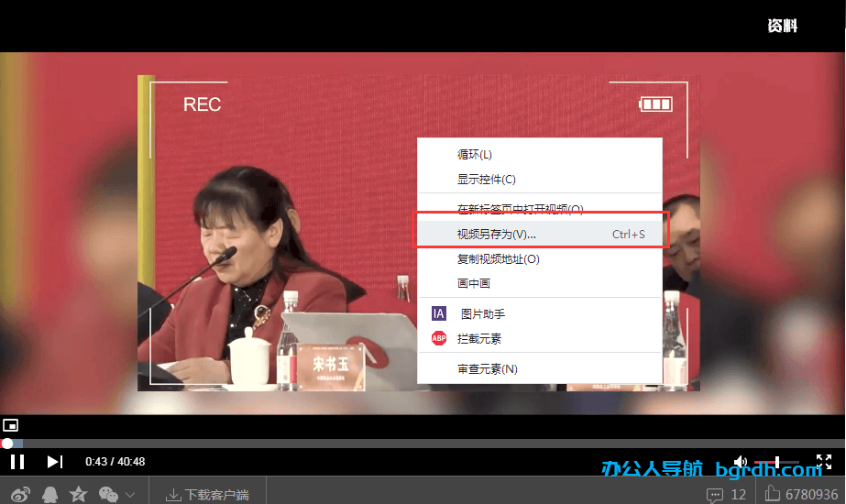Viewport: 846px width, 504px height.
Task: Click 下载客户端 download client button
Action: tap(207, 495)
